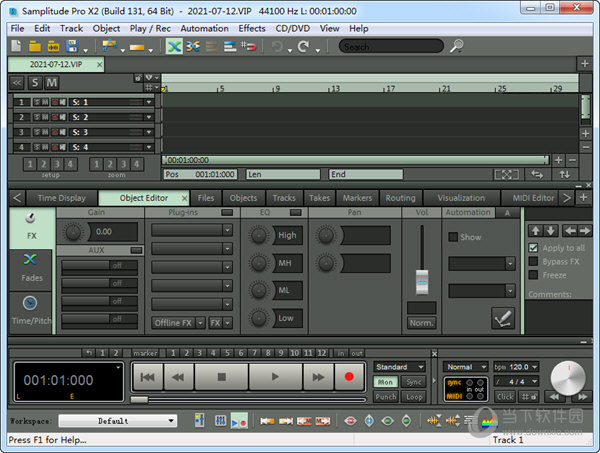Click the Gain knob
Screen dimensions: 600x453
coord(73,232)
